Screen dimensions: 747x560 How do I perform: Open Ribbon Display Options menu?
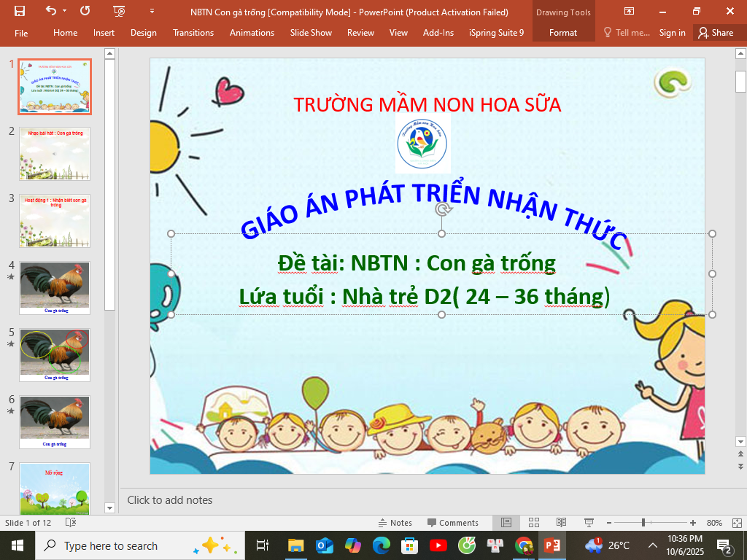tap(629, 11)
